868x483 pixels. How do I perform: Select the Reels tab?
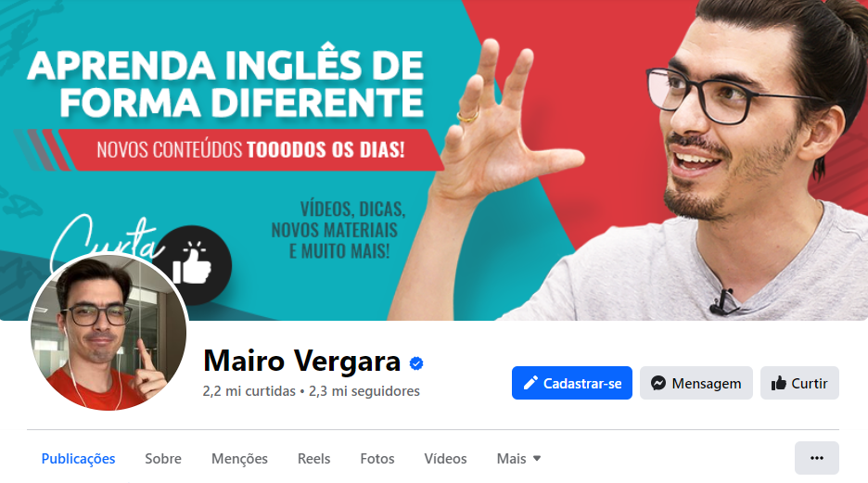(x=313, y=459)
